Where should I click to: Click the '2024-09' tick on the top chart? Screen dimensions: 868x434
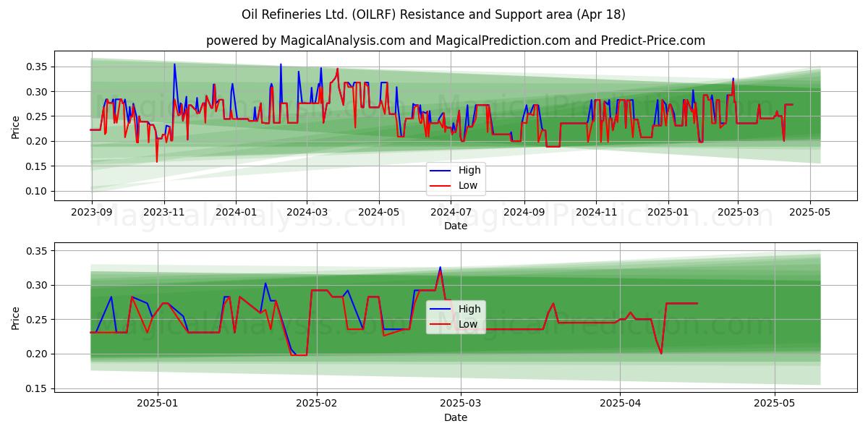point(524,212)
